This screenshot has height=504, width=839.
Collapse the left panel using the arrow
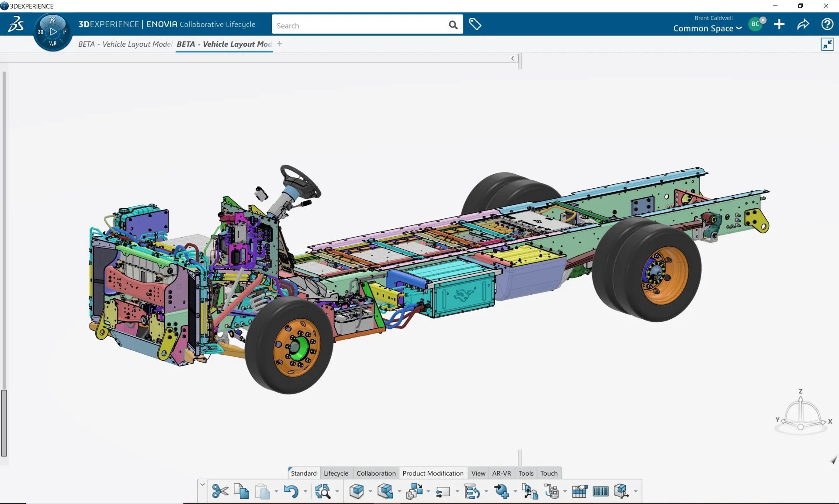point(512,58)
